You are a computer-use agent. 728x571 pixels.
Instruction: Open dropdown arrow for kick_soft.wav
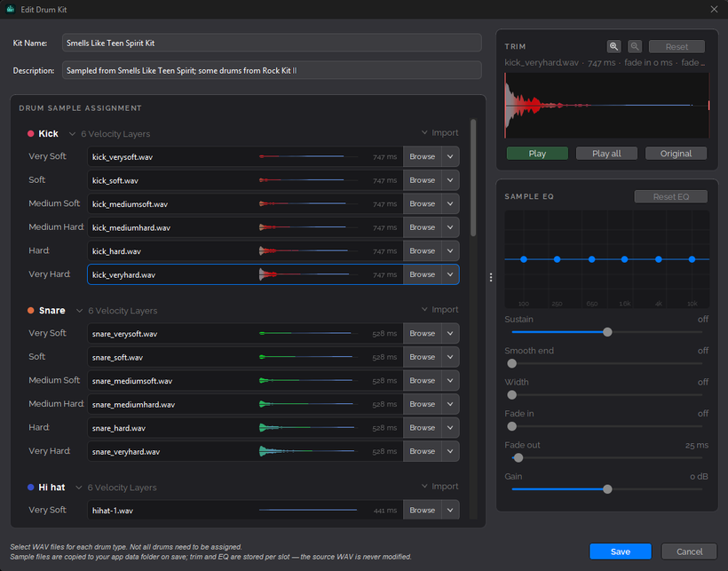[x=450, y=180]
